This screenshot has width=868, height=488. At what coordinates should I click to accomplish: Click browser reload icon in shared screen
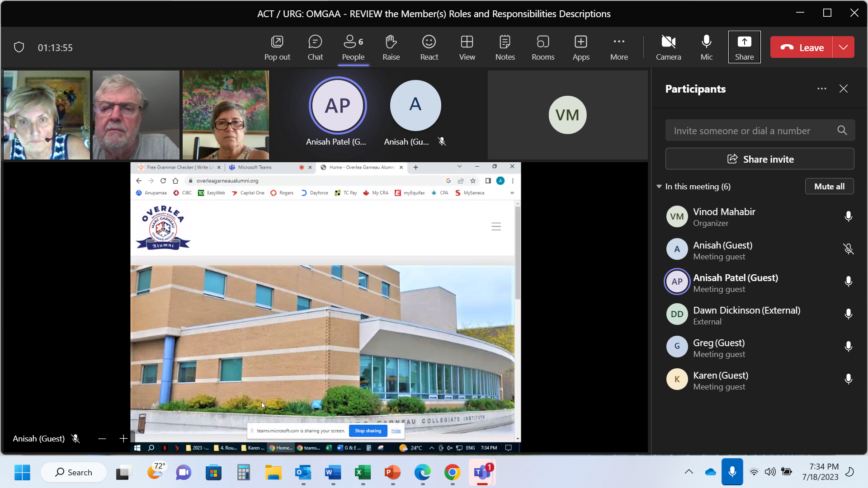click(x=163, y=181)
